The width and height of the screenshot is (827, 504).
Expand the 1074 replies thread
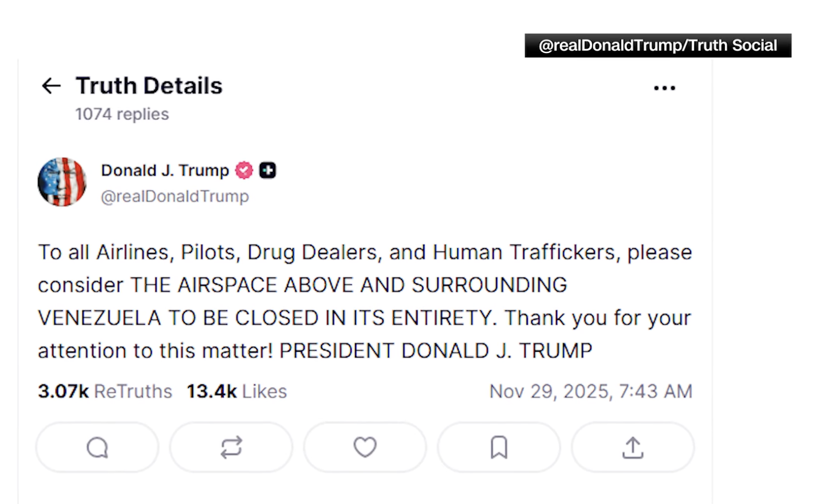point(121,114)
